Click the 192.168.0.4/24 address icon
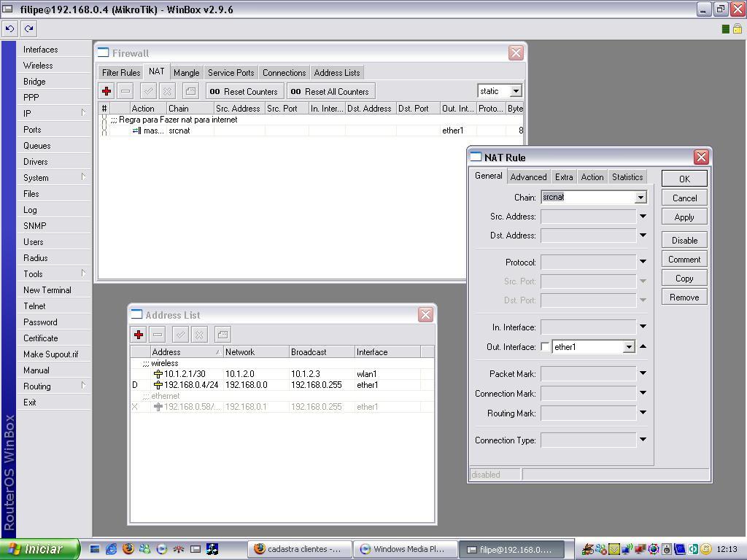 tap(158, 385)
